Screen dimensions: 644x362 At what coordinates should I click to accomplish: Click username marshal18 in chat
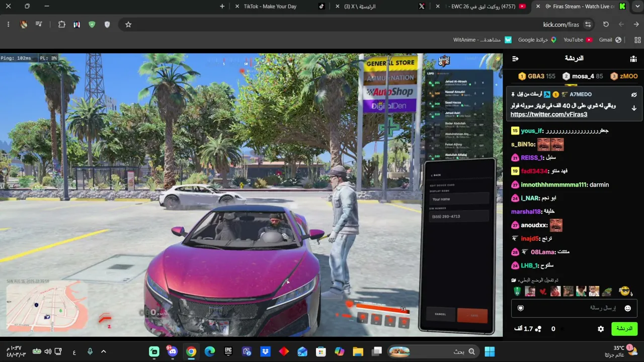[526, 212]
